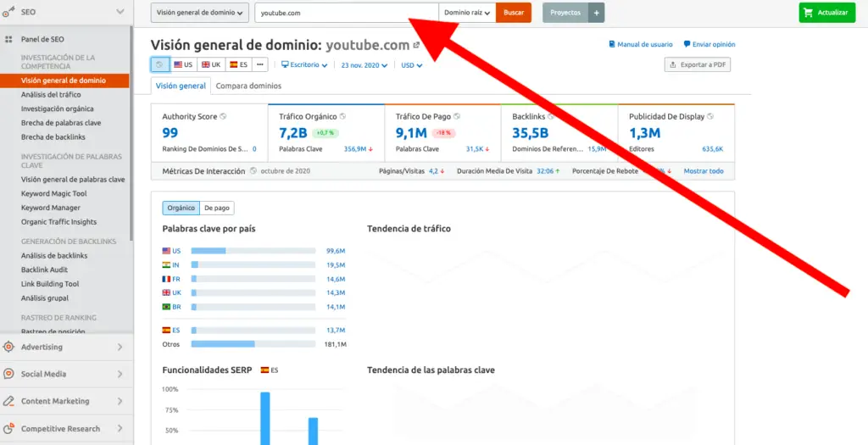This screenshot has width=868, height=445.
Task: Expand the Advertising sidebar section
Action: [120, 347]
